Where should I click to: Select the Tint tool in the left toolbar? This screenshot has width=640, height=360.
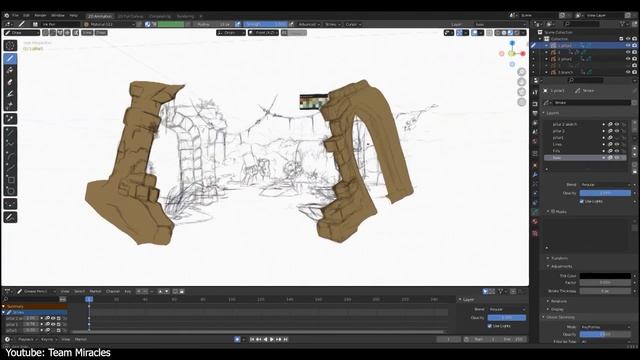pos(10,94)
